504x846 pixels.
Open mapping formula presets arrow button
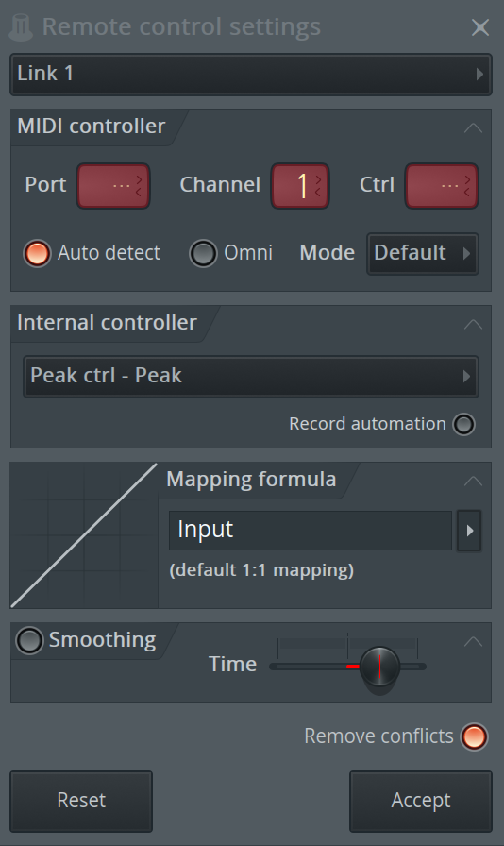coord(469,531)
